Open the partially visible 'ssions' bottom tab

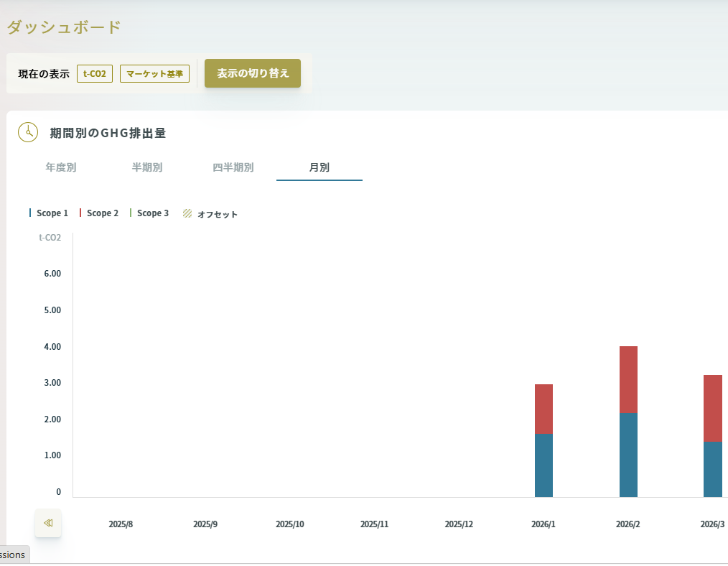coord(13,555)
